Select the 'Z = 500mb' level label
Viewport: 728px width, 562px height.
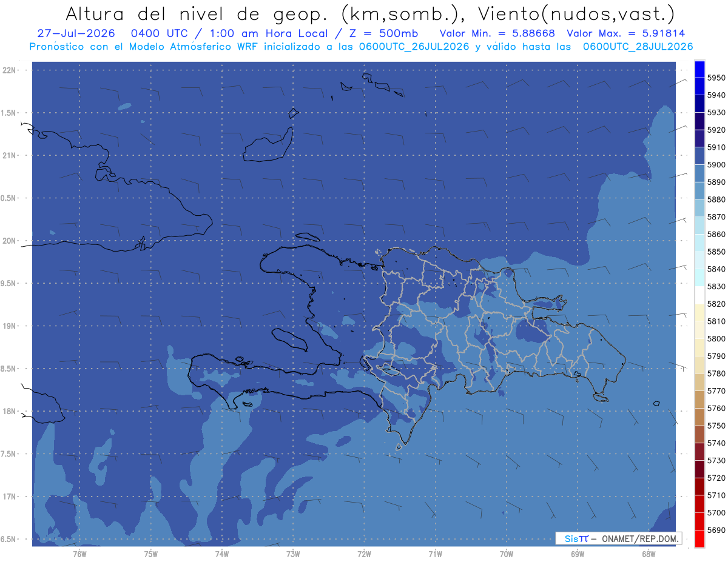(383, 33)
